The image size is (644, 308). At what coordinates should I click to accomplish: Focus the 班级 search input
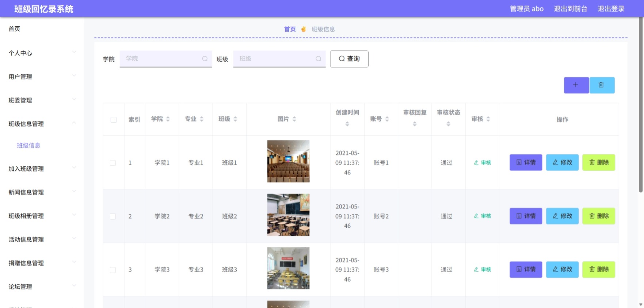279,59
